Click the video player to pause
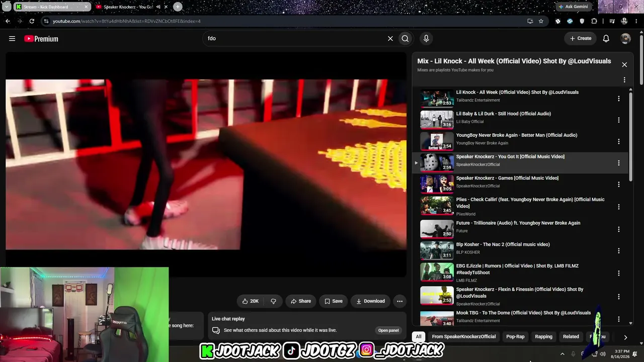Viewport: 644px width, 362px height. tap(206, 164)
